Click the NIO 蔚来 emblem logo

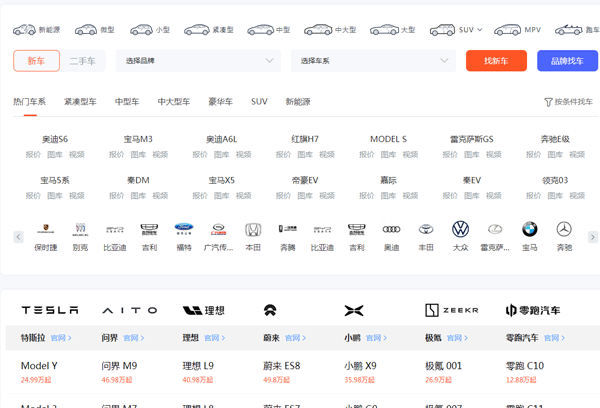[x=270, y=310]
